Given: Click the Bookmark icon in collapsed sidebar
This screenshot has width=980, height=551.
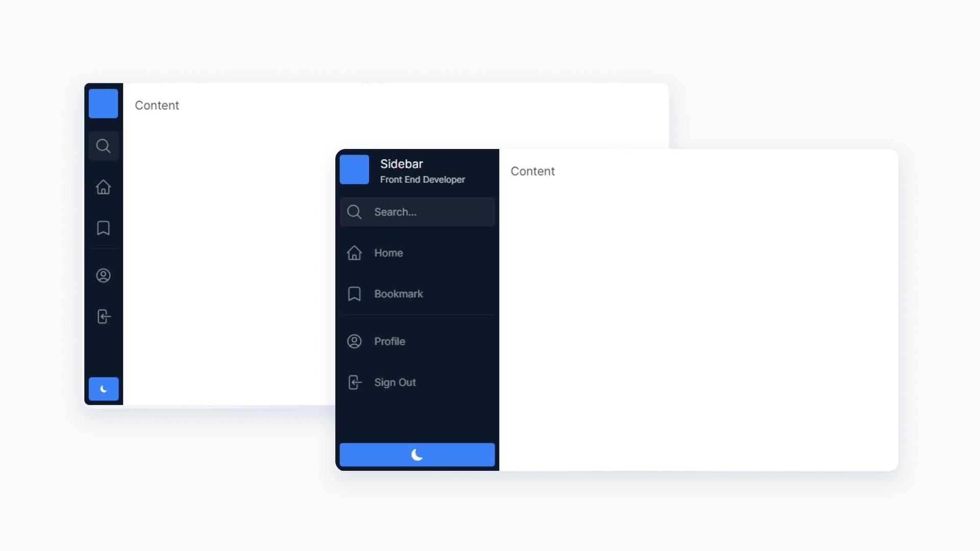Looking at the screenshot, I should (103, 228).
